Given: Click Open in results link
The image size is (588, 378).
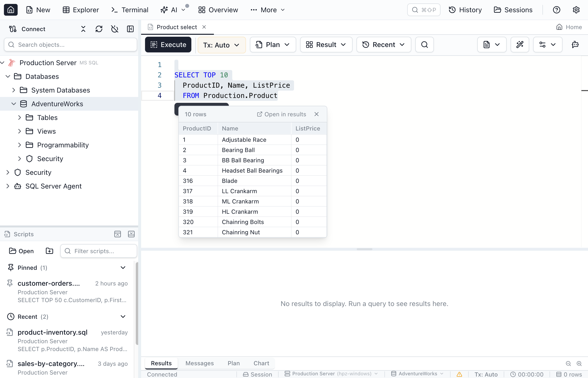Looking at the screenshot, I should 282,114.
